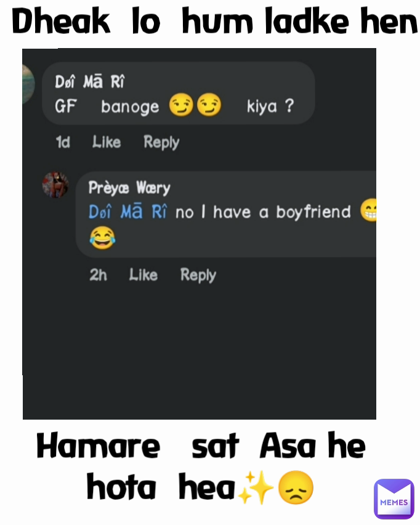Click the 2h timestamp on the reply

[98, 275]
